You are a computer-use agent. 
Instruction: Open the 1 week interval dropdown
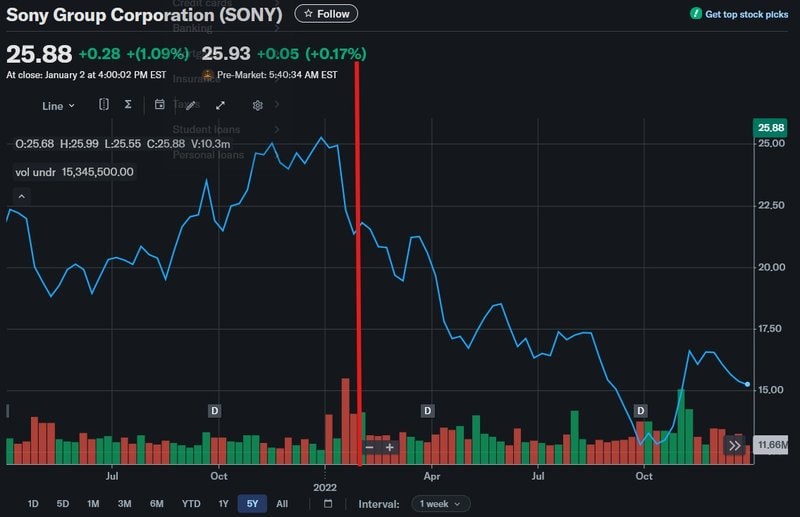click(440, 504)
